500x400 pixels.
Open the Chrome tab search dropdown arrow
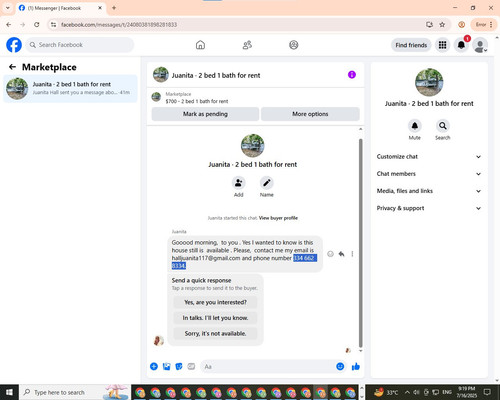tap(7, 7)
